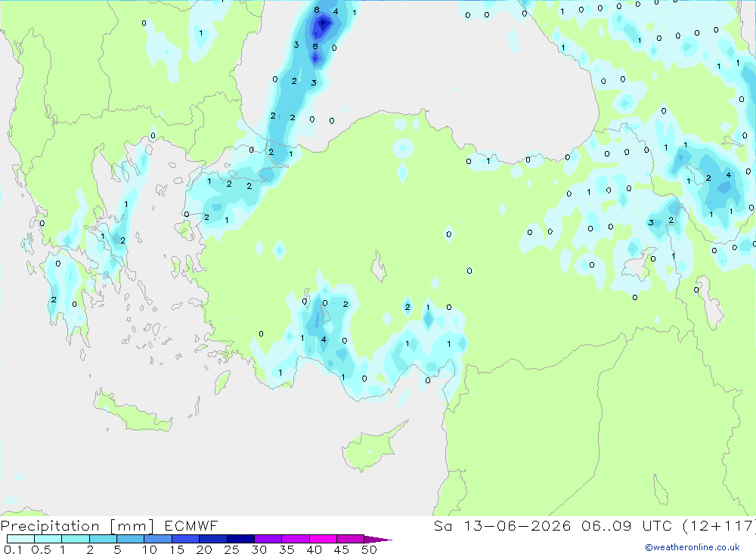This screenshot has height=554, width=756.
Task: Click the '35' legend scale label
Action: point(287,549)
